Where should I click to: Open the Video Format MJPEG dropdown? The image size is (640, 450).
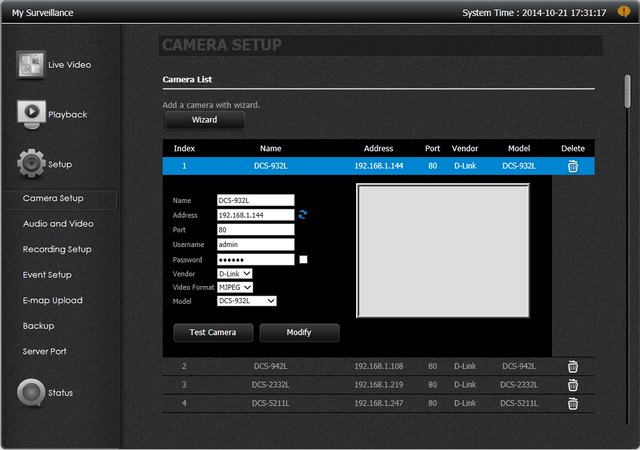click(235, 287)
